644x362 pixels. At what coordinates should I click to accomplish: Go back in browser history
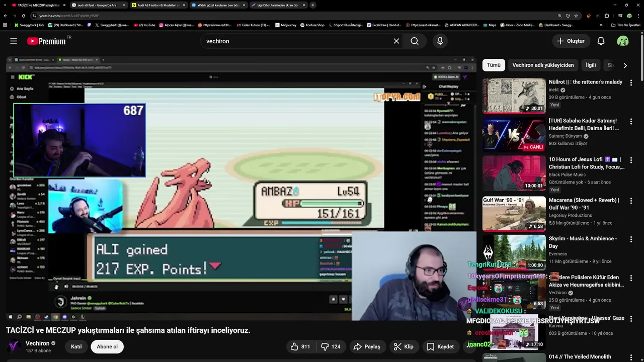(6, 16)
